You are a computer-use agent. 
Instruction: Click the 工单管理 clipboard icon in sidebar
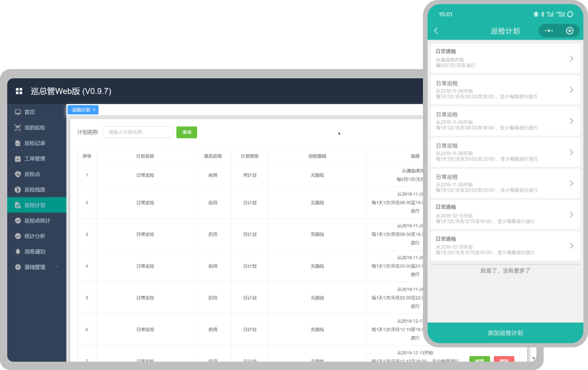tap(18, 159)
